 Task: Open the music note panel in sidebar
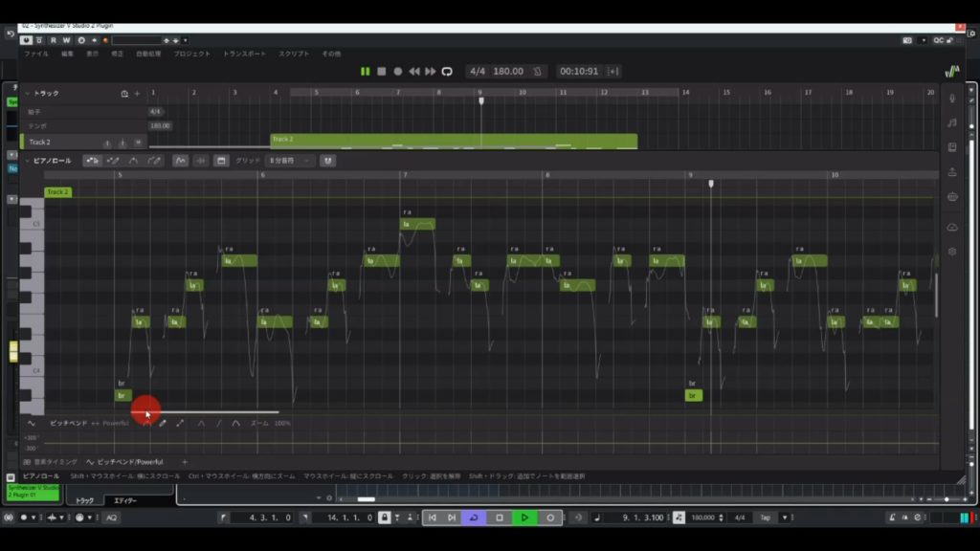(952, 122)
